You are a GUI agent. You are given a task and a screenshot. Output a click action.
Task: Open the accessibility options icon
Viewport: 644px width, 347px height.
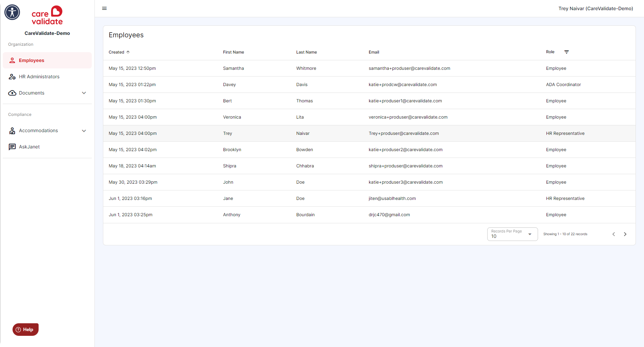pyautogui.click(x=12, y=12)
